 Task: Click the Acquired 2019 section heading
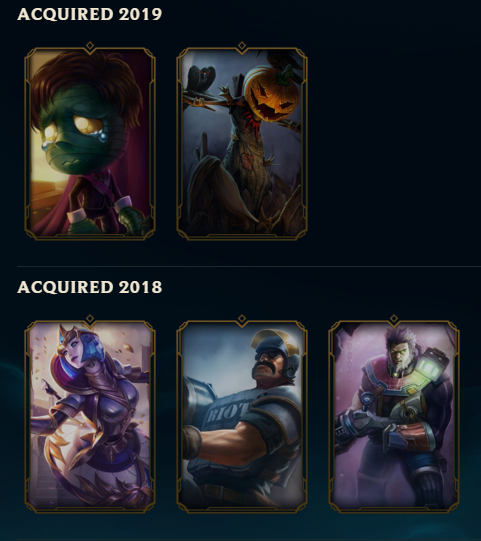click(x=89, y=14)
